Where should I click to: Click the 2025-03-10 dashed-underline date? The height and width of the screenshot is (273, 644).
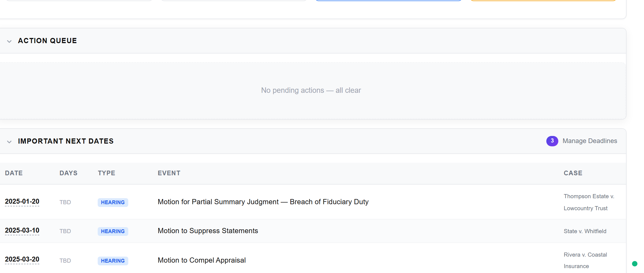pos(22,230)
